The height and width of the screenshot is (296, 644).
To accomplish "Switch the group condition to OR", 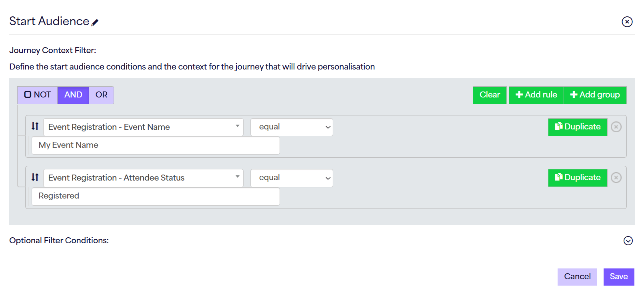I will [x=101, y=95].
